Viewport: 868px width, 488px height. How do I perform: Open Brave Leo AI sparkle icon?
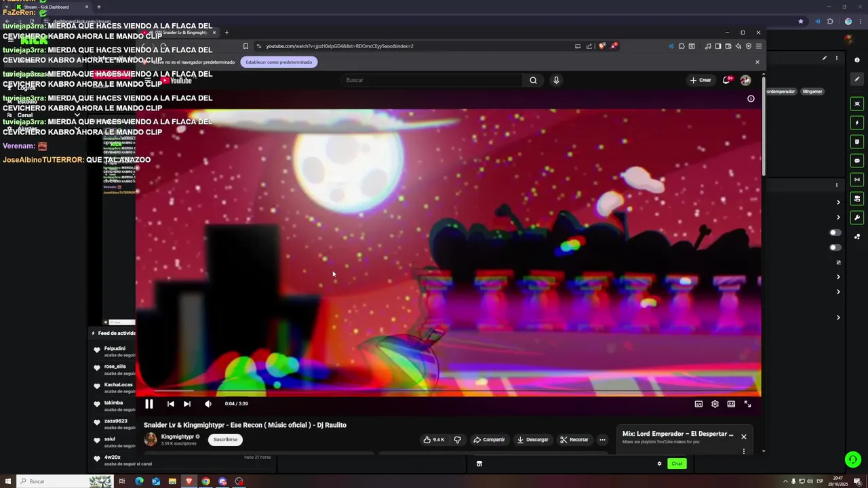coord(738,46)
